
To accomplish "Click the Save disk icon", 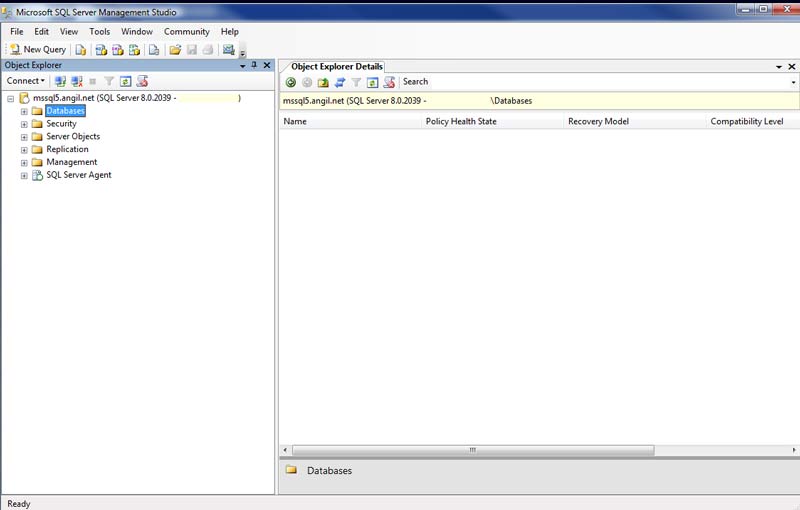I will tap(192, 49).
